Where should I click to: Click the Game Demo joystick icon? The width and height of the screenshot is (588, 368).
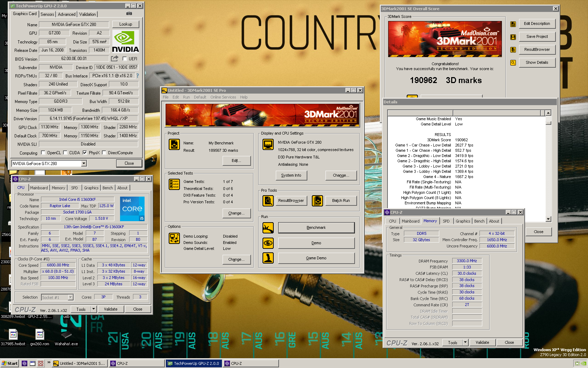[x=268, y=258]
